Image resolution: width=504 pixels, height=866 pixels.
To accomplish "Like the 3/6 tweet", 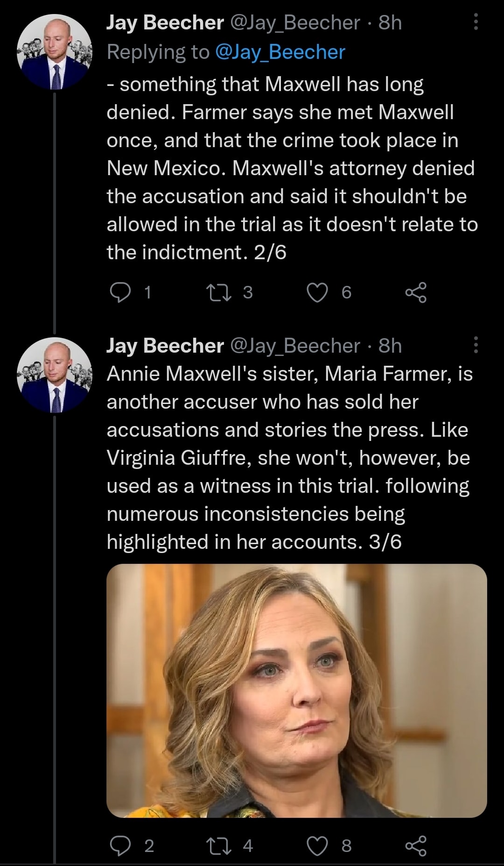I will (317, 846).
